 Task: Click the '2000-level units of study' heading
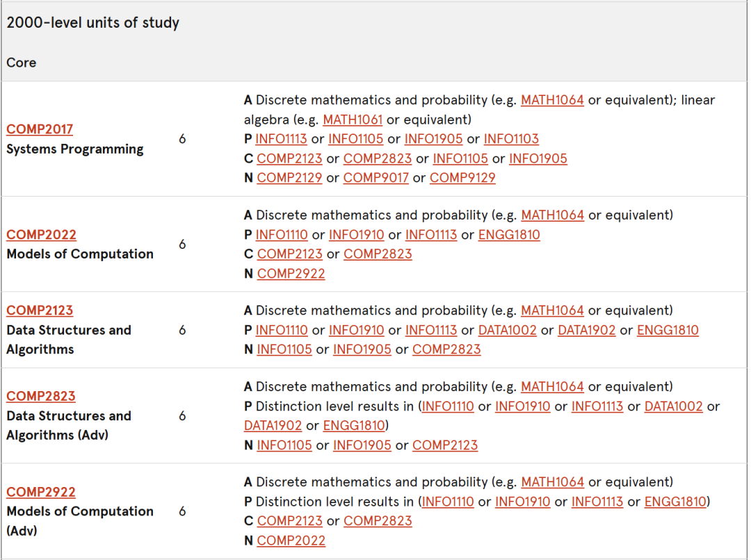pos(93,22)
